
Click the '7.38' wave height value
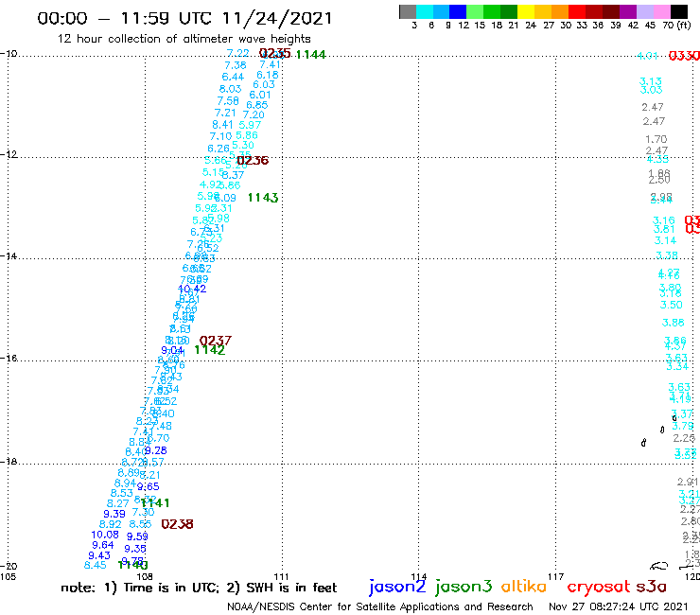tap(236, 65)
